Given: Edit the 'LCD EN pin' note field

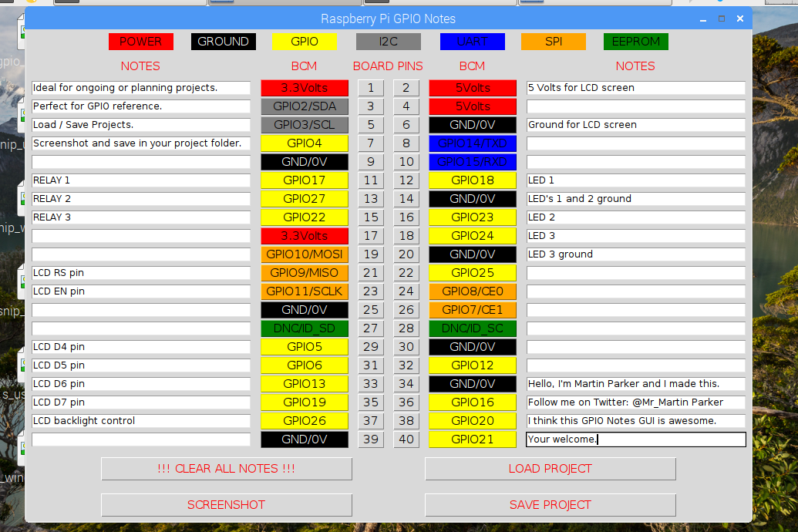Looking at the screenshot, I should click(141, 291).
